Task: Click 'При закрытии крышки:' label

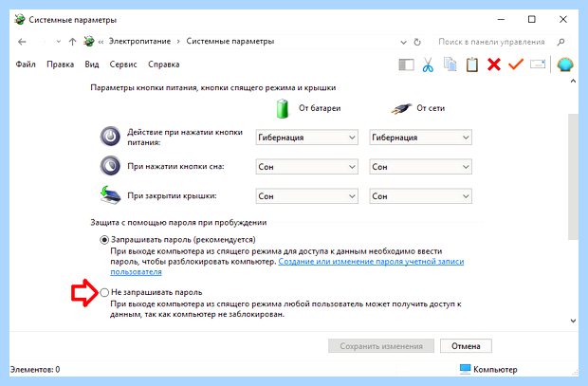Action: 172,195
